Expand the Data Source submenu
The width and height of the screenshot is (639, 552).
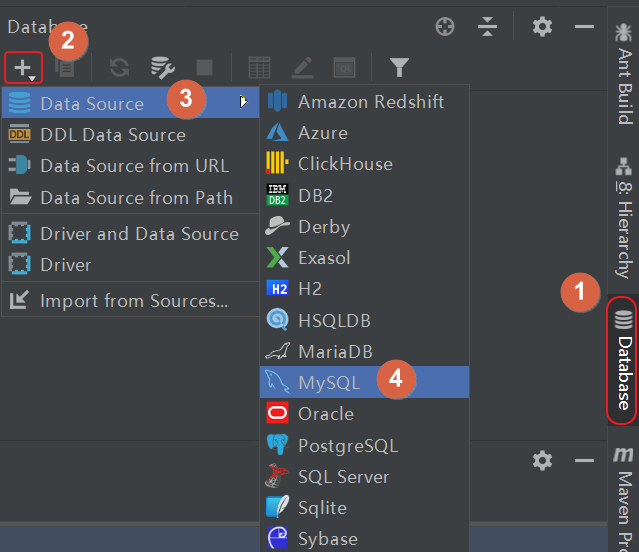131,102
